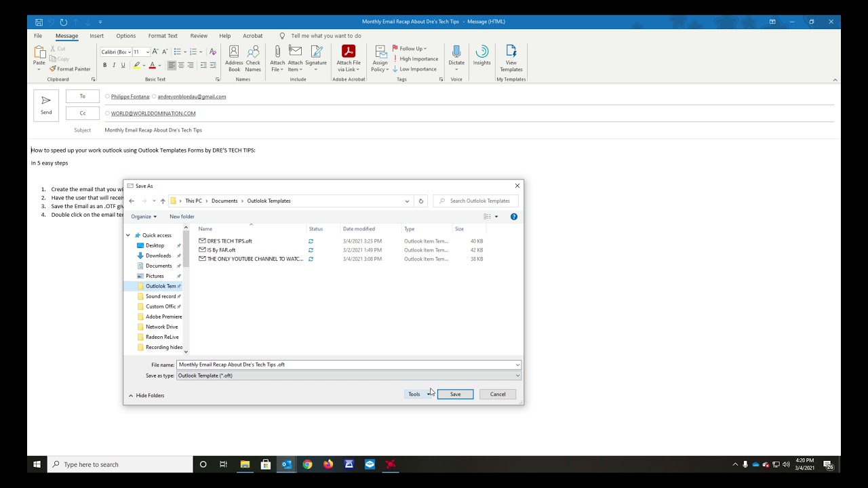Switch to the Acrobat ribbon tab
Viewport: 868px width, 488px height.
point(253,36)
